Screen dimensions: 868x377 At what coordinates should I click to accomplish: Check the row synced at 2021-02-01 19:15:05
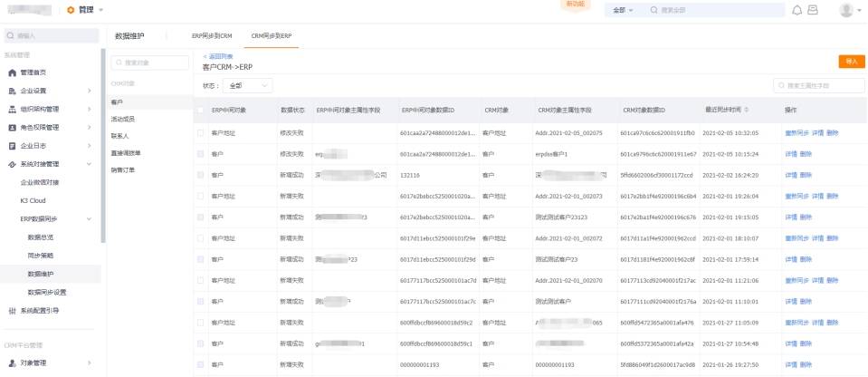[x=200, y=217]
